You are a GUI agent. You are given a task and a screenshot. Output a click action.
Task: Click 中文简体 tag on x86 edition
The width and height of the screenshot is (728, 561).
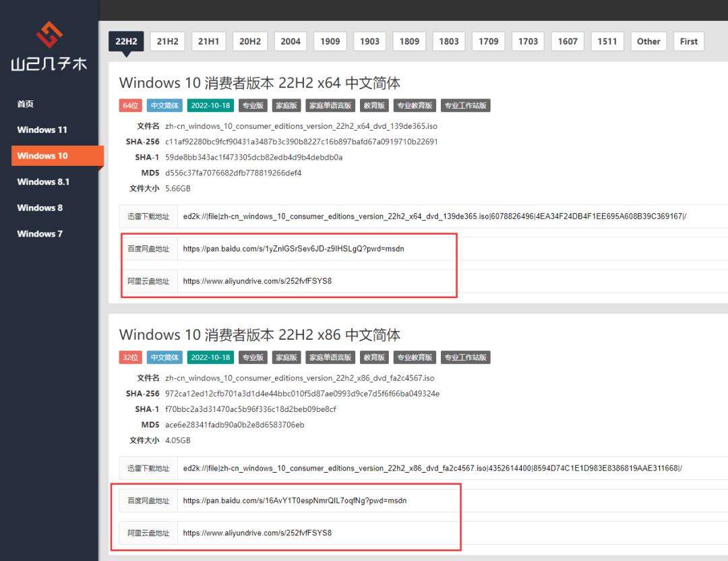[165, 357]
